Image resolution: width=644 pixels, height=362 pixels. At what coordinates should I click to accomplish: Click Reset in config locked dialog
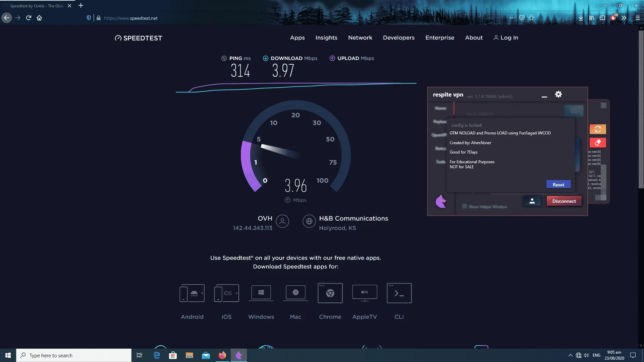[558, 185]
